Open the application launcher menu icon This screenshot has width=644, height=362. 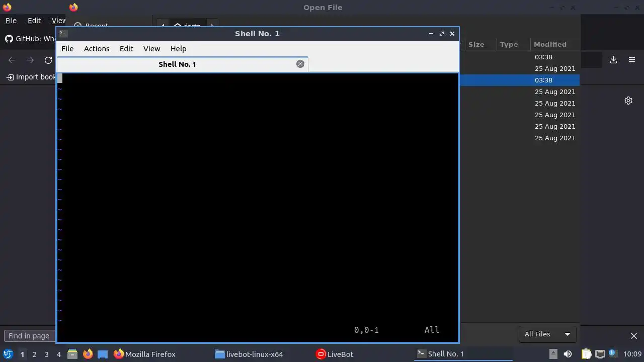pyautogui.click(x=8, y=354)
